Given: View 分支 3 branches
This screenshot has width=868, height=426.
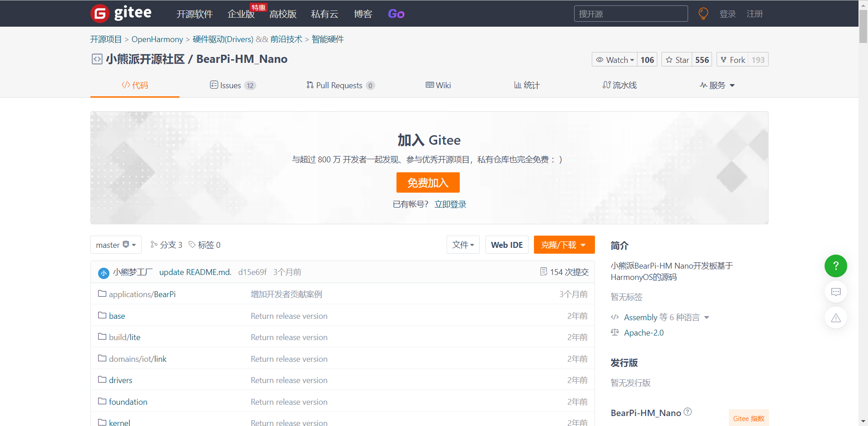Looking at the screenshot, I should pyautogui.click(x=166, y=245).
